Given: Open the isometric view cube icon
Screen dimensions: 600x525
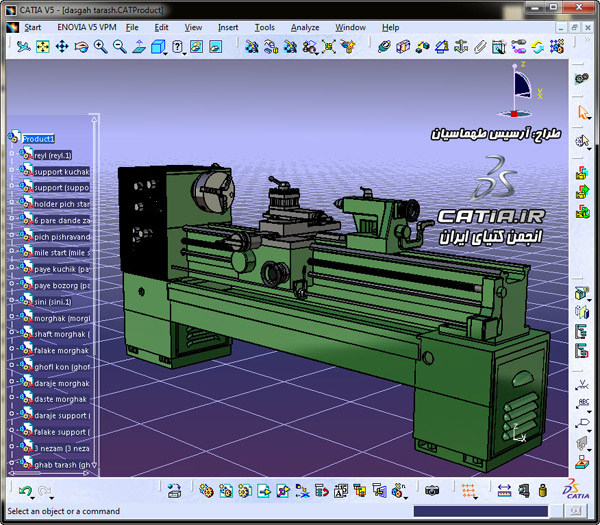Looking at the screenshot, I should [x=157, y=47].
